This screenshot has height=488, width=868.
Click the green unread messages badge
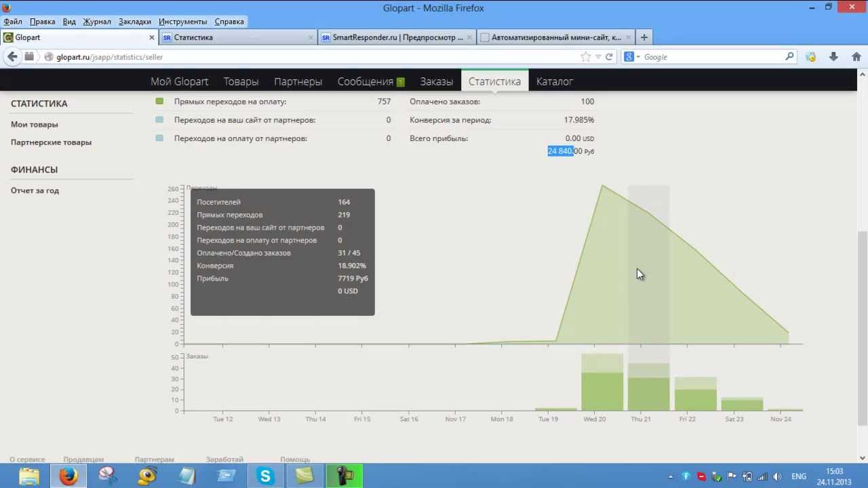(x=401, y=82)
